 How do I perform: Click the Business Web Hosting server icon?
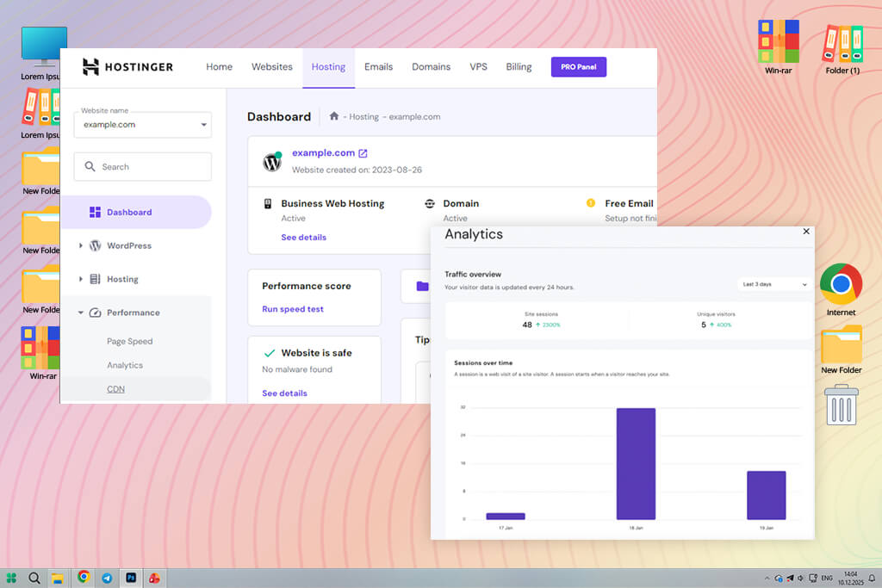(x=268, y=203)
